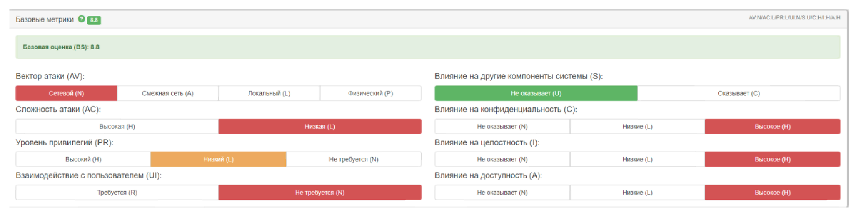Choose Смежная сеть (A) attack vector

click(x=168, y=93)
